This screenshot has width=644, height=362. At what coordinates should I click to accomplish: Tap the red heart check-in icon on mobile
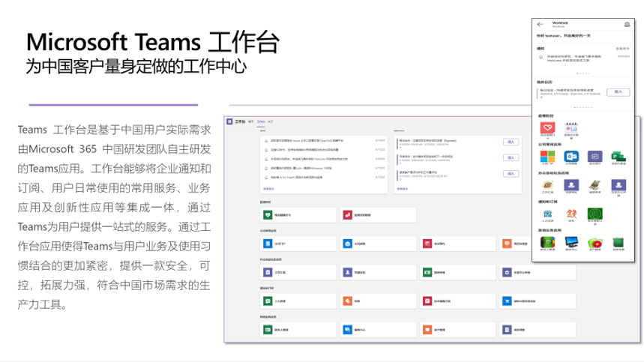(x=547, y=128)
